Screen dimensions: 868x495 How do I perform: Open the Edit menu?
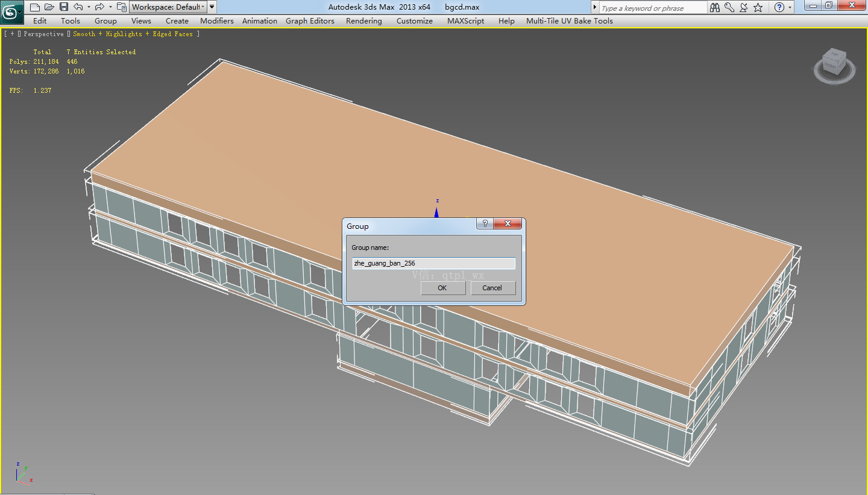40,20
